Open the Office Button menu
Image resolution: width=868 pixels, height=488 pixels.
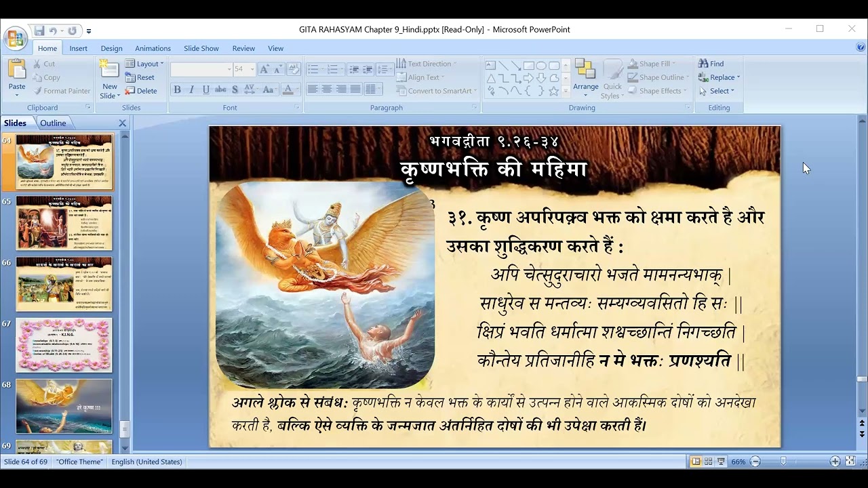point(15,38)
